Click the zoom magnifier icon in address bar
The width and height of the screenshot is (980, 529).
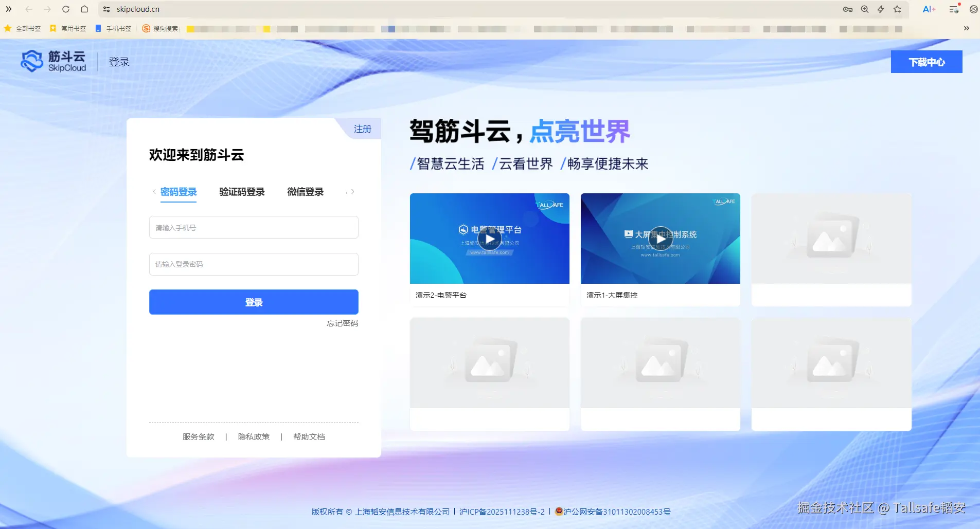point(865,9)
